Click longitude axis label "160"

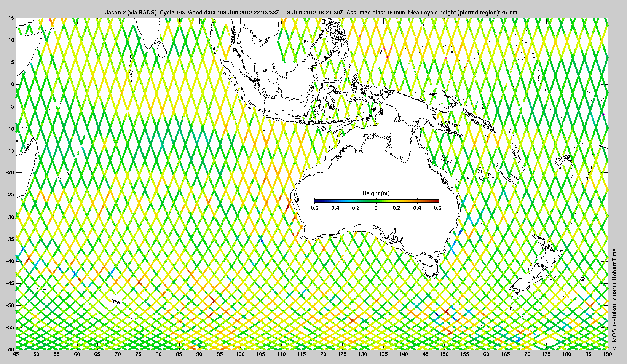pyautogui.click(x=485, y=354)
